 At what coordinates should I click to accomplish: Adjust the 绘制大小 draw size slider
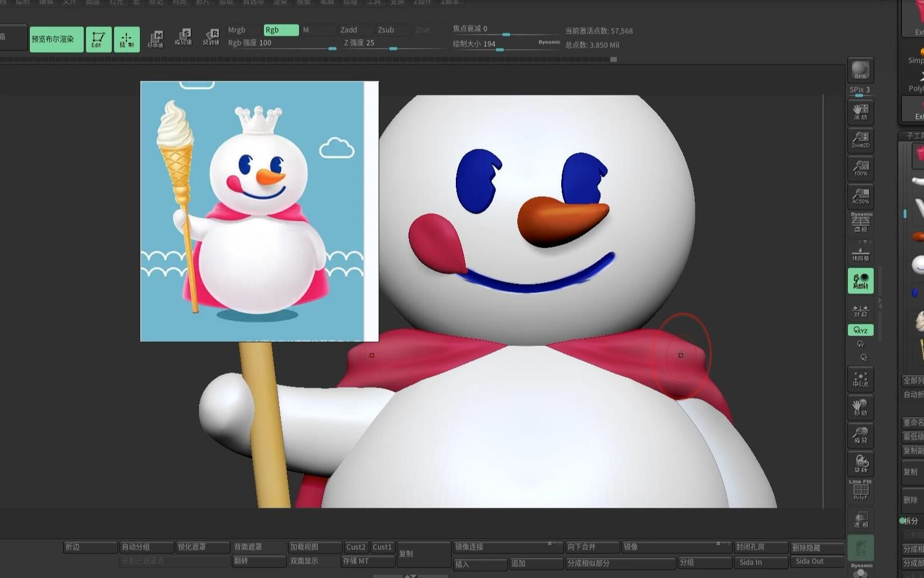[493, 45]
